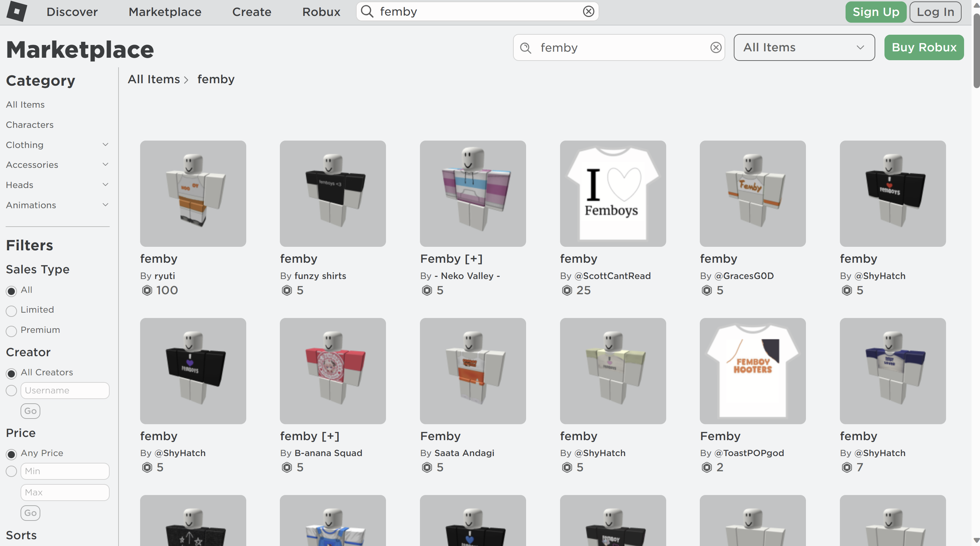Screen dimensions: 980x546
Task: Open the Create nav tab
Action: tap(252, 12)
